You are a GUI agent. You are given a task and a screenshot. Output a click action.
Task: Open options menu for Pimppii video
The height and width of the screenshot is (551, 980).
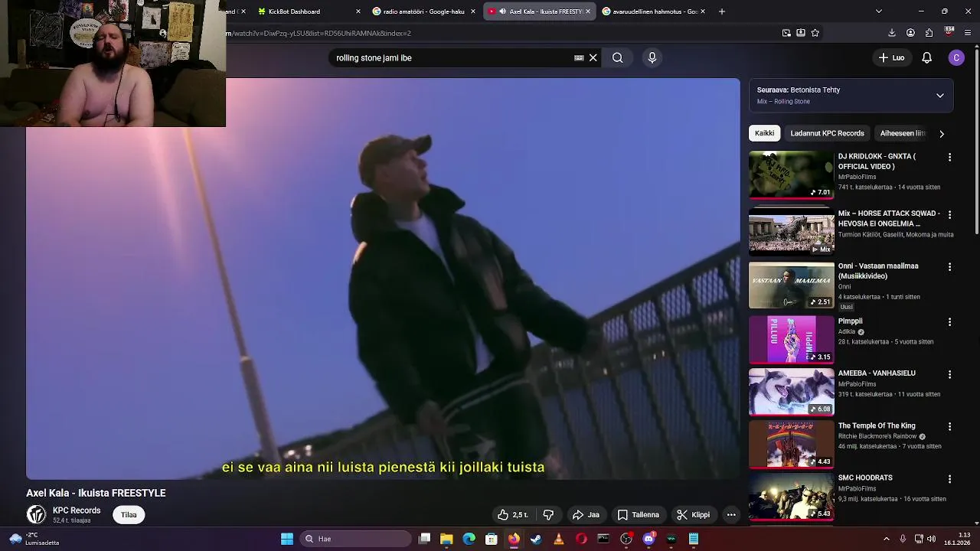pos(949,322)
